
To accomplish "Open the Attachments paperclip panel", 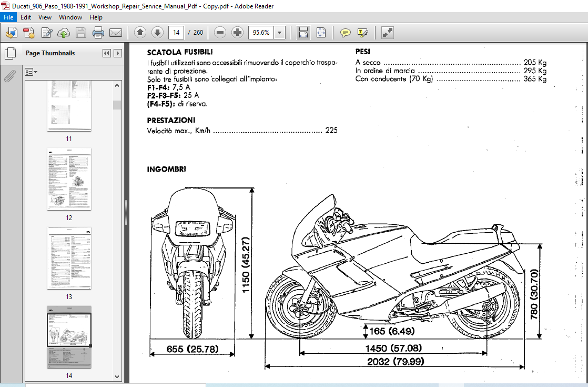I will [10, 75].
